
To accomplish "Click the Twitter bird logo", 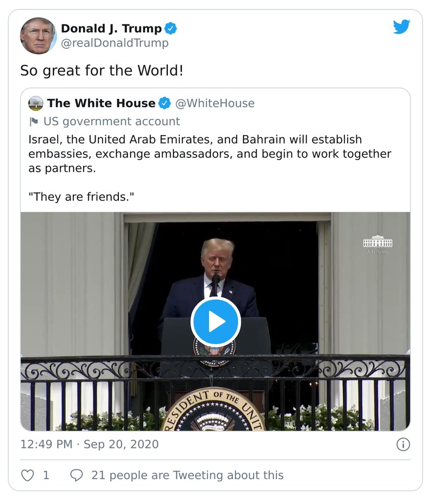I will [402, 26].
